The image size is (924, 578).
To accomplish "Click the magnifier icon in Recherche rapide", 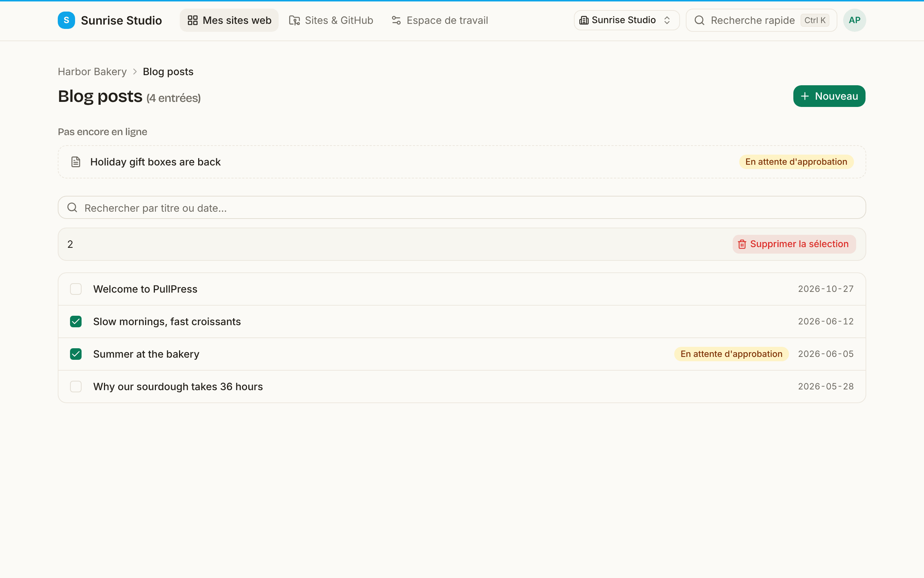I will click(x=699, y=20).
